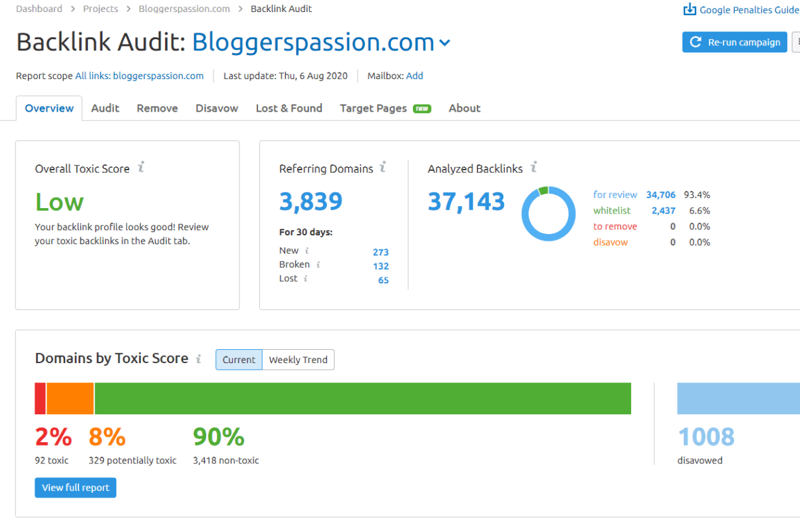
Task: Open info icon for Domains by Toxic Score
Action: click(x=198, y=358)
